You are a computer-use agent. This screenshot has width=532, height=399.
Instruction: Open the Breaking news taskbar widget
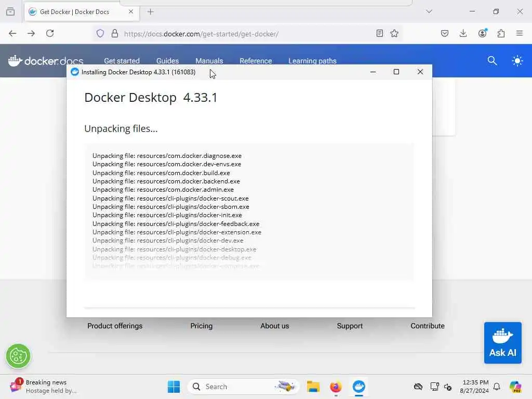pyautogui.click(x=44, y=387)
